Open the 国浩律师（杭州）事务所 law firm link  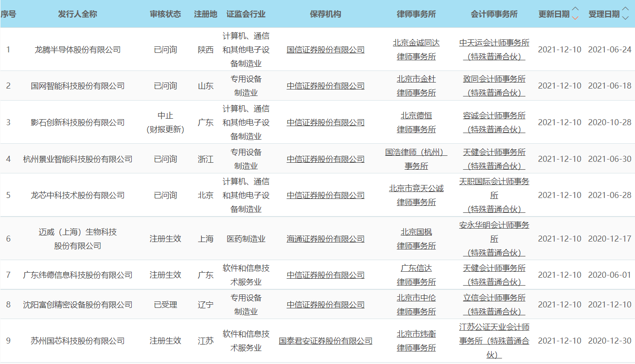pyautogui.click(x=416, y=159)
